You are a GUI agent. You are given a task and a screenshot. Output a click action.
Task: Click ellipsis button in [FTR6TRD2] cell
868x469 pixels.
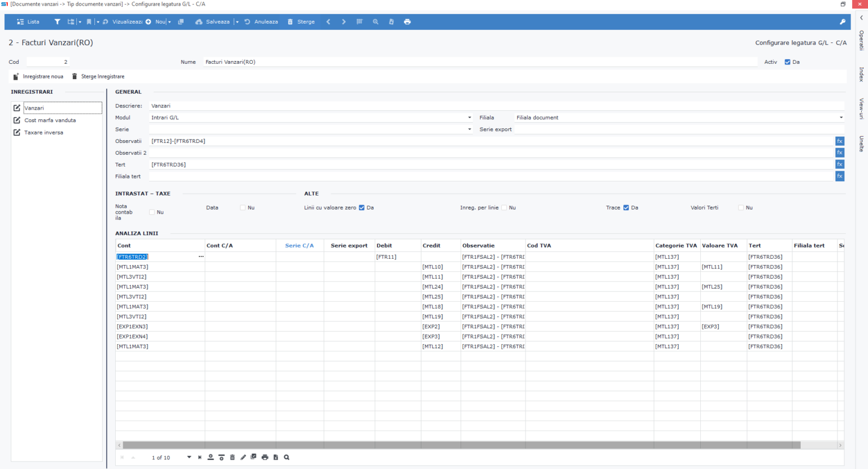point(201,257)
